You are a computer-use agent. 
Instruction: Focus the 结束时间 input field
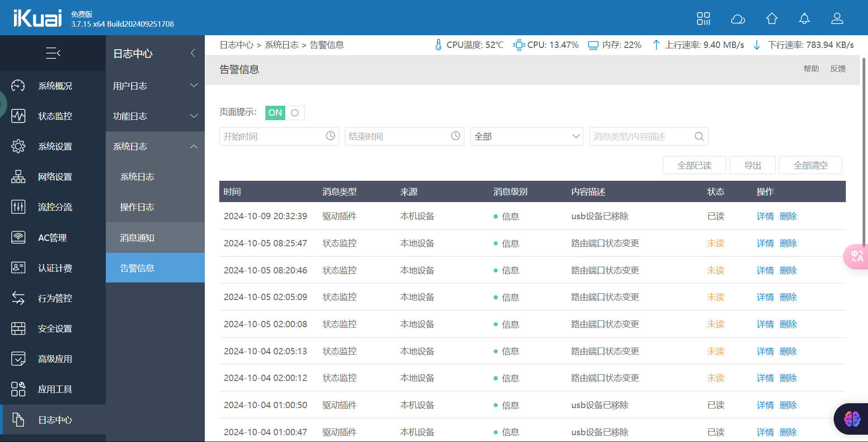pos(404,136)
